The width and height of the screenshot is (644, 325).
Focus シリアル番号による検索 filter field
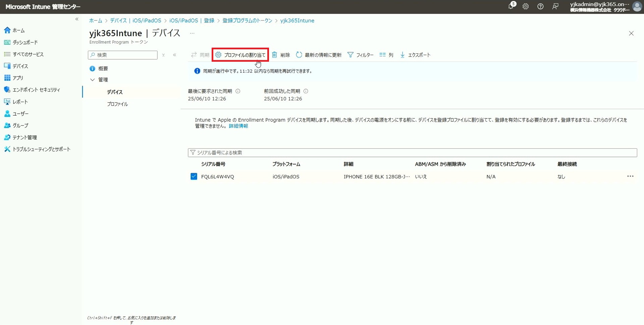point(412,153)
